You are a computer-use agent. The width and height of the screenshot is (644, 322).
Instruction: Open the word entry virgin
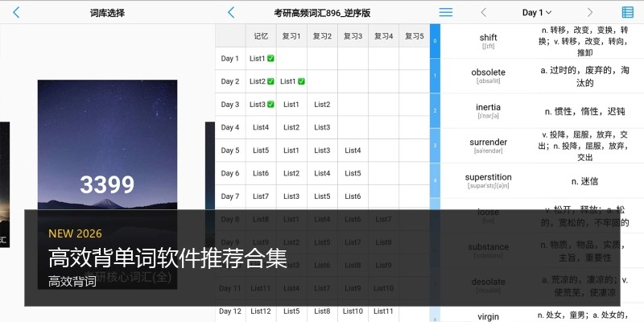489,316
